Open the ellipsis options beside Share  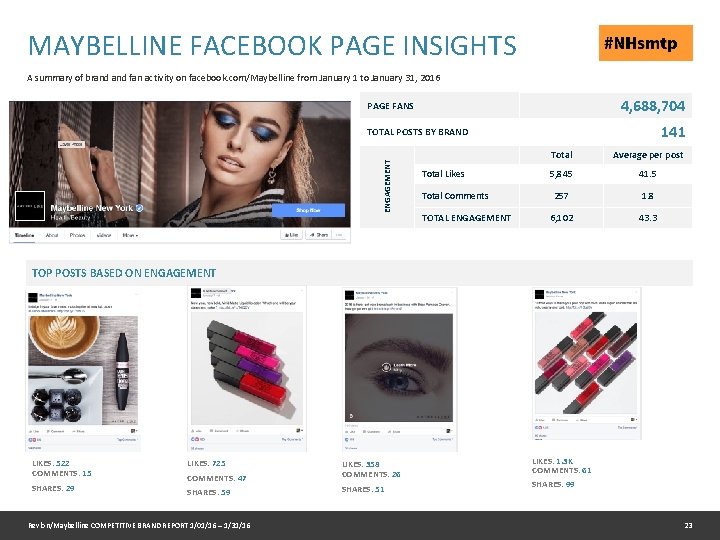tap(339, 235)
